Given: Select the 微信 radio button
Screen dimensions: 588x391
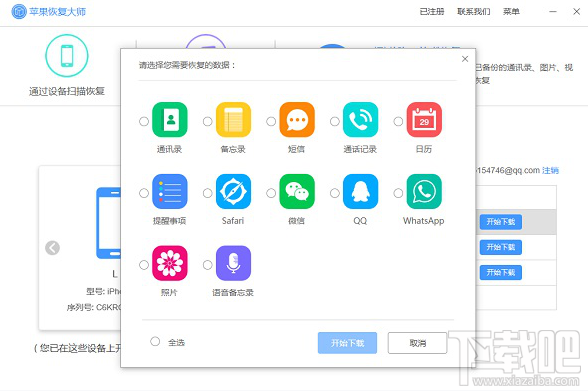Looking at the screenshot, I should point(271,193).
